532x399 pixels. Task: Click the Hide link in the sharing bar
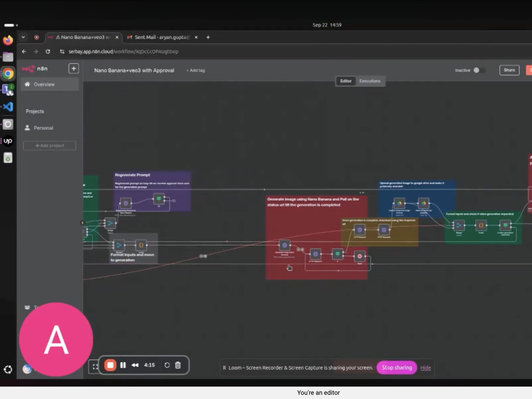click(426, 368)
